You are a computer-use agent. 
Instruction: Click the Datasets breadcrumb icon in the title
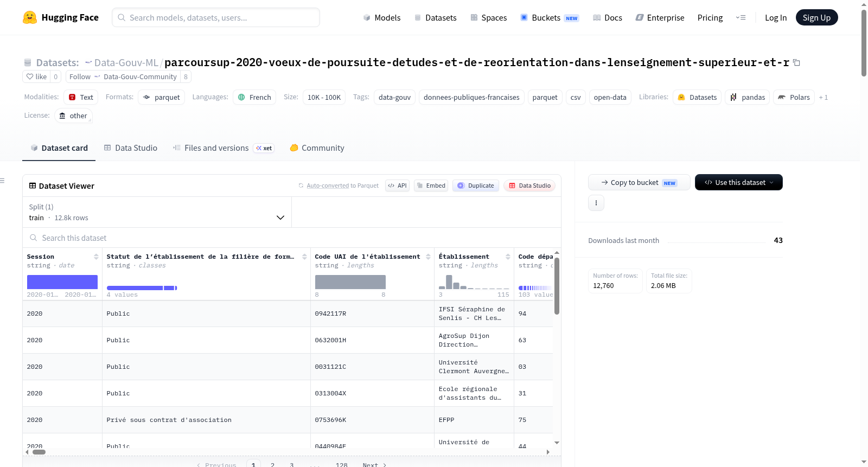(28, 62)
